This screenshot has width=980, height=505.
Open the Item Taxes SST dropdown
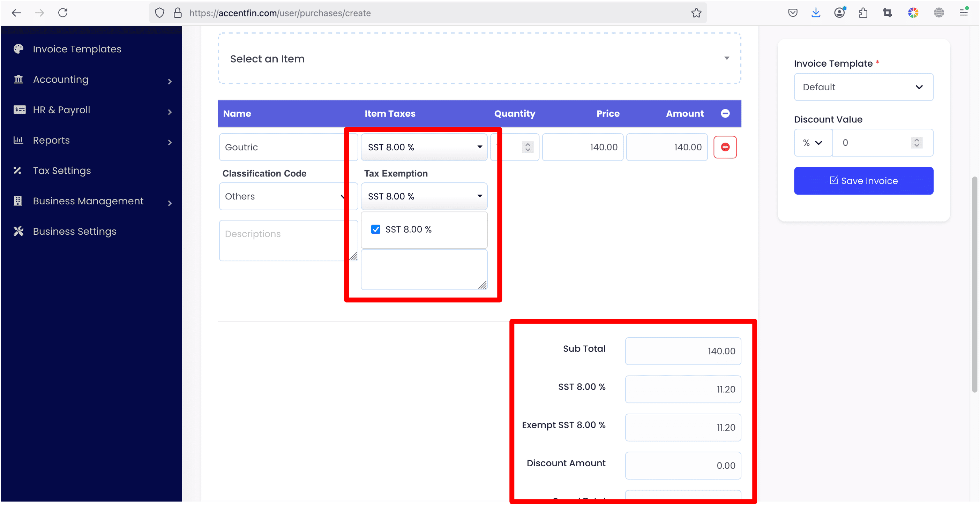tap(424, 147)
